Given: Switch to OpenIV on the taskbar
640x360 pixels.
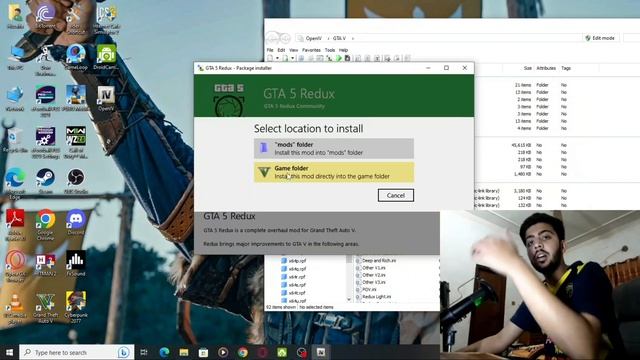Looking at the screenshot, I should [321, 352].
